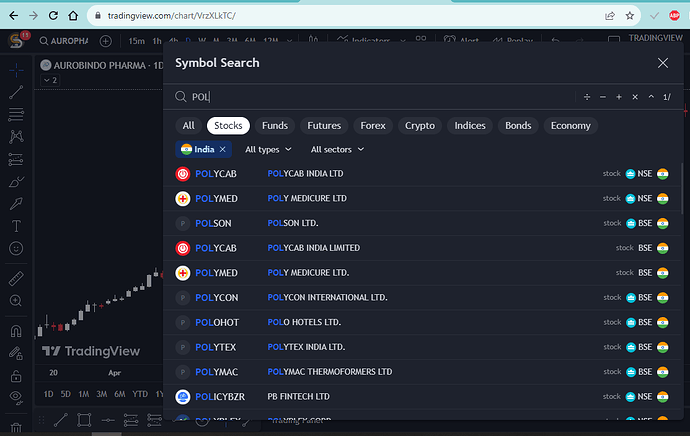Switch to the Forex tab
The height and width of the screenshot is (436, 690).
373,126
